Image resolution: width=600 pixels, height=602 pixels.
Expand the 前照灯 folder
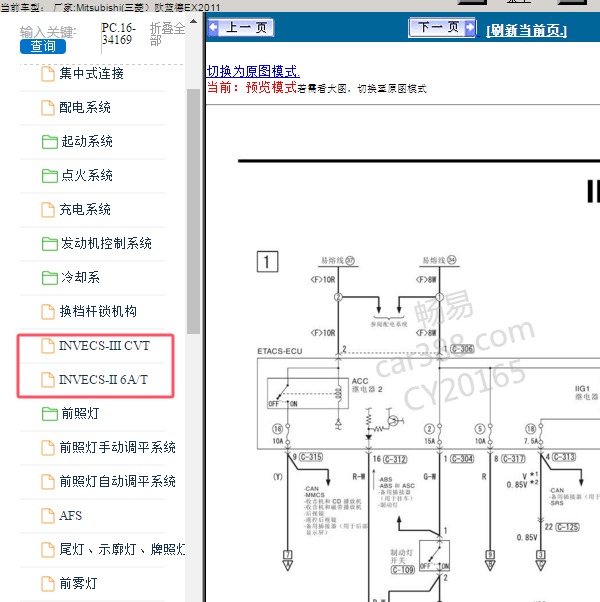80,413
